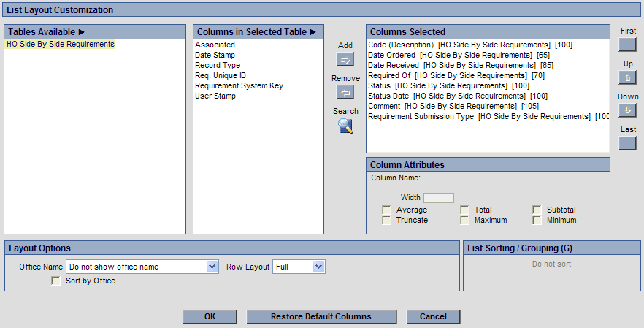Enable the Subtotal checkbox

tap(537, 210)
